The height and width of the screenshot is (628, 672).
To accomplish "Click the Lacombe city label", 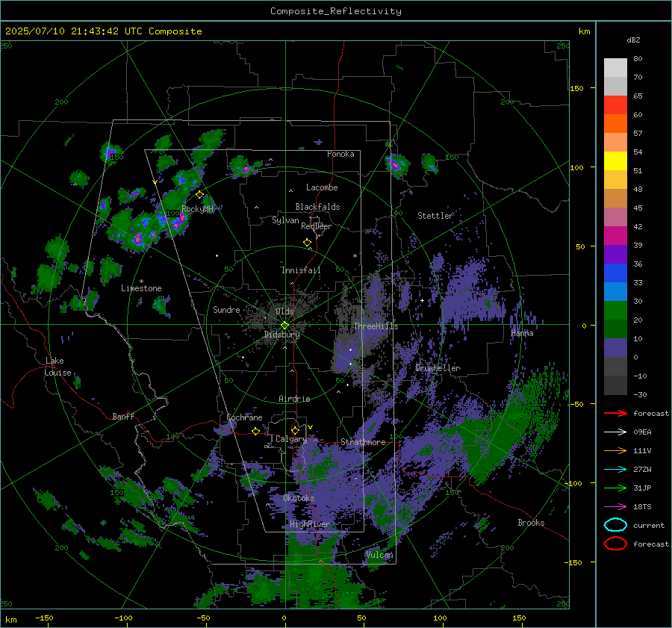I will tap(322, 187).
